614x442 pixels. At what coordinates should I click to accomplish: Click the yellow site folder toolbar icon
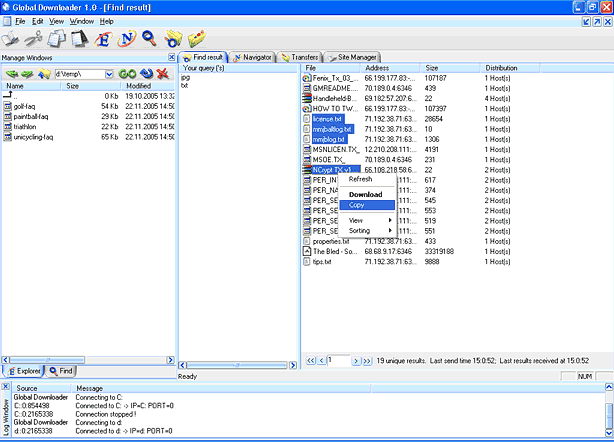pos(197,39)
